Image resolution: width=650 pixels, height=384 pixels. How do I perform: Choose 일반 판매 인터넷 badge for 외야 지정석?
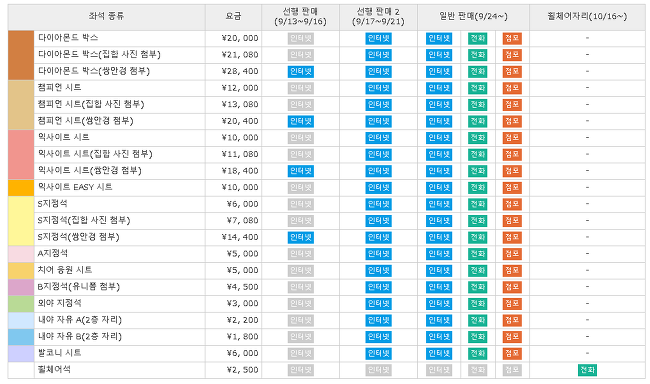click(439, 304)
